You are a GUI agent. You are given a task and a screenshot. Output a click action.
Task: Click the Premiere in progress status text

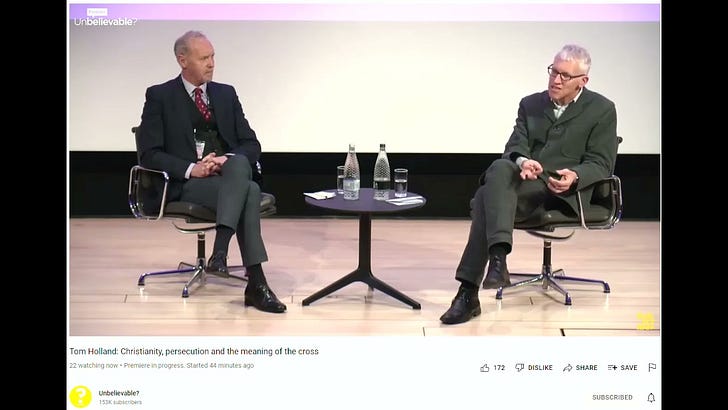click(154, 365)
